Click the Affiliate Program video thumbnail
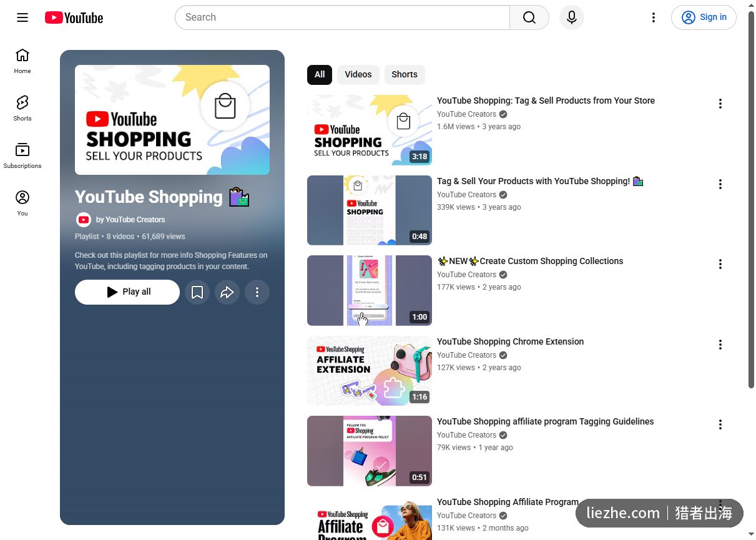Viewport: 756px width, 540px height. pyautogui.click(x=370, y=518)
